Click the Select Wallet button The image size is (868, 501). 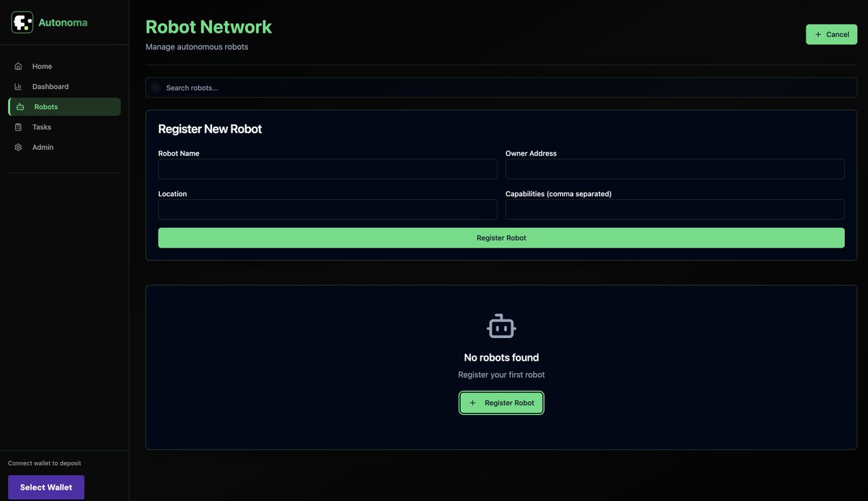tap(46, 487)
